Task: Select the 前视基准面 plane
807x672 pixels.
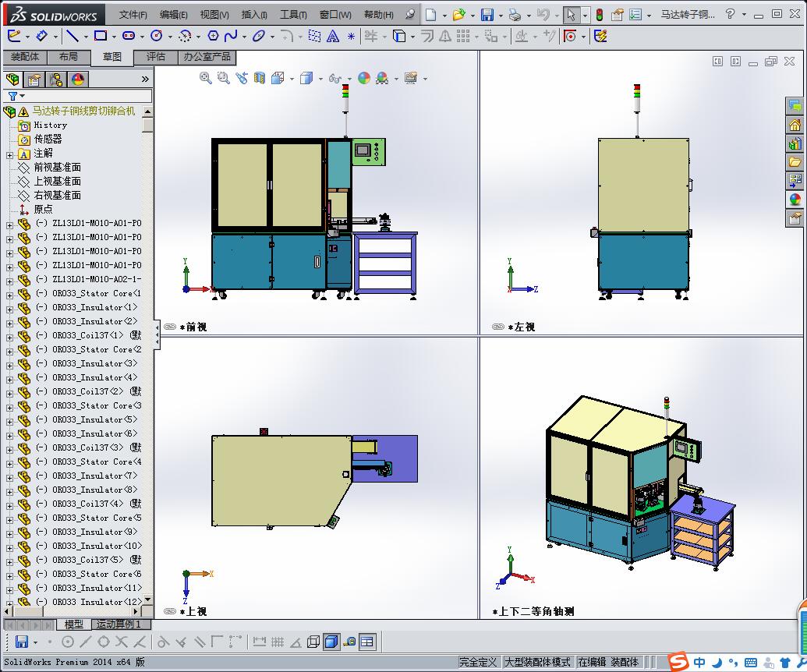Action: (57, 168)
